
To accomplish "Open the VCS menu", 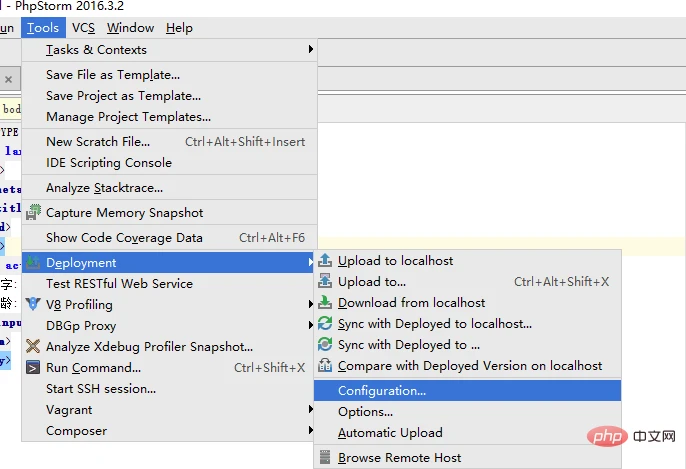I will coord(83,28).
